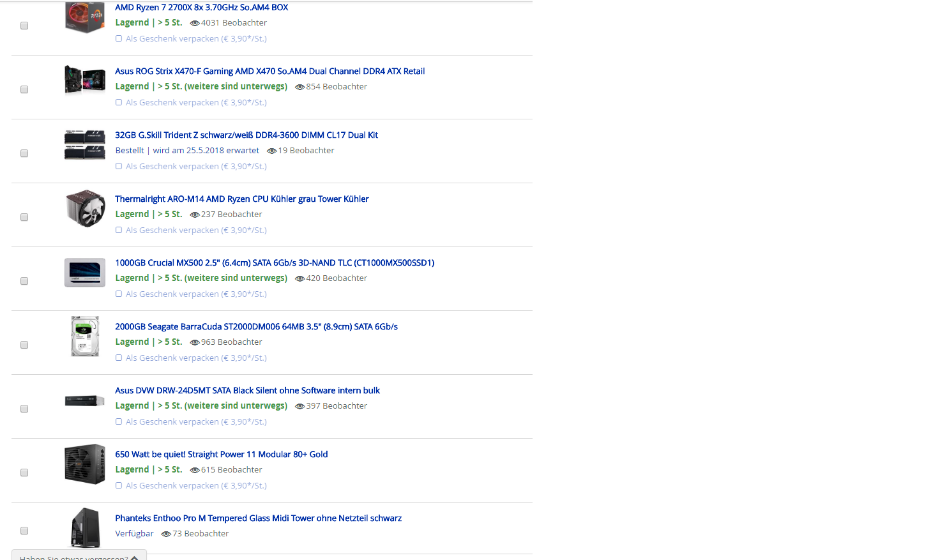947x560 pixels.
Task: Enable gift wrapping for Crucial MX500
Action: [119, 294]
